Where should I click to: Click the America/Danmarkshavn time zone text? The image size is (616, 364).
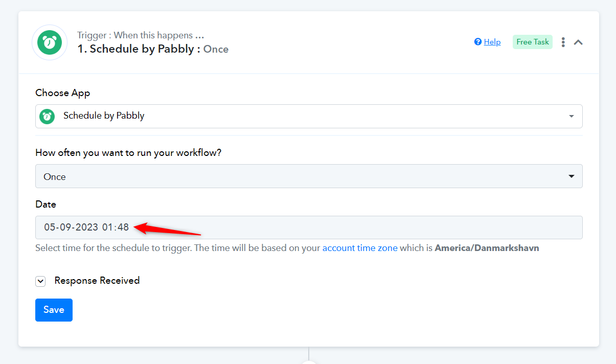(487, 248)
